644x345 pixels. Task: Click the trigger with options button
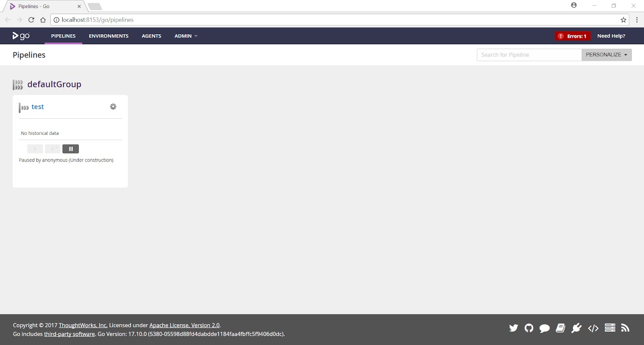pos(53,149)
